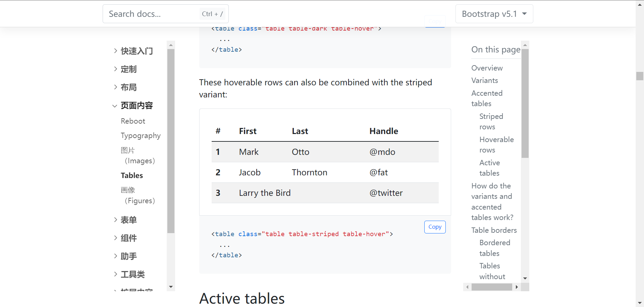Viewport: 644px width, 307px height.
Task: Open the Typography page
Action: coord(141,135)
